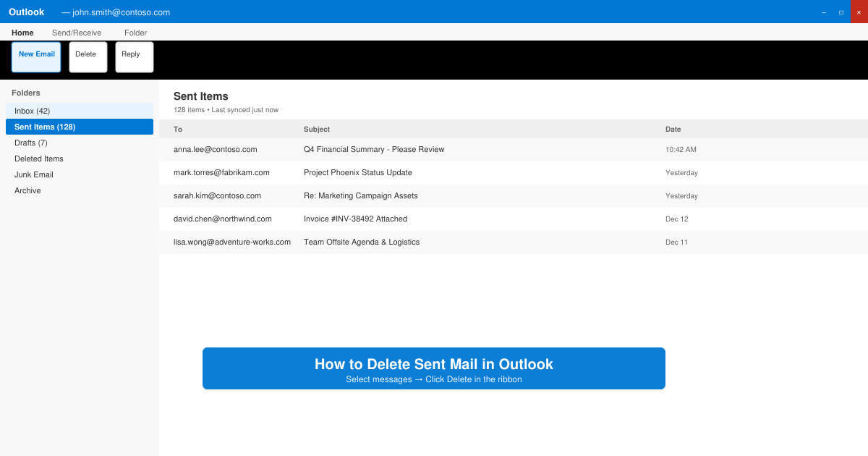Close the Outlook window

coord(859,12)
